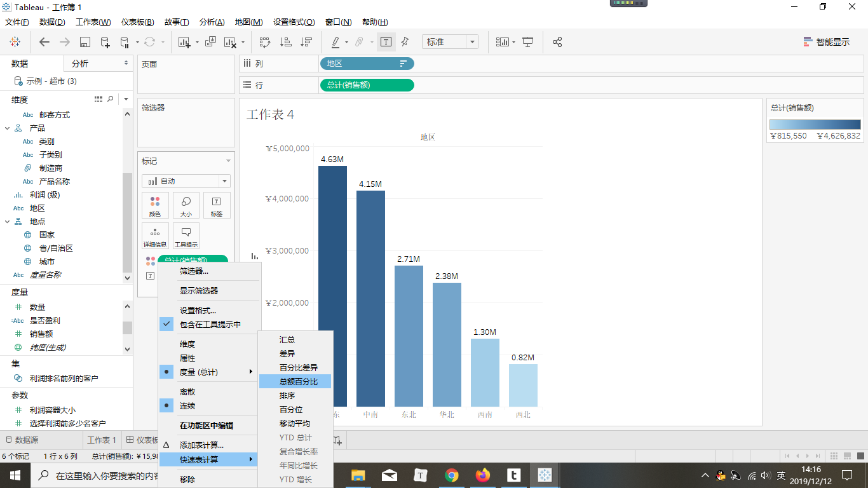Click the pause auto updates icon
This screenshot has width=868, height=488.
click(x=125, y=42)
